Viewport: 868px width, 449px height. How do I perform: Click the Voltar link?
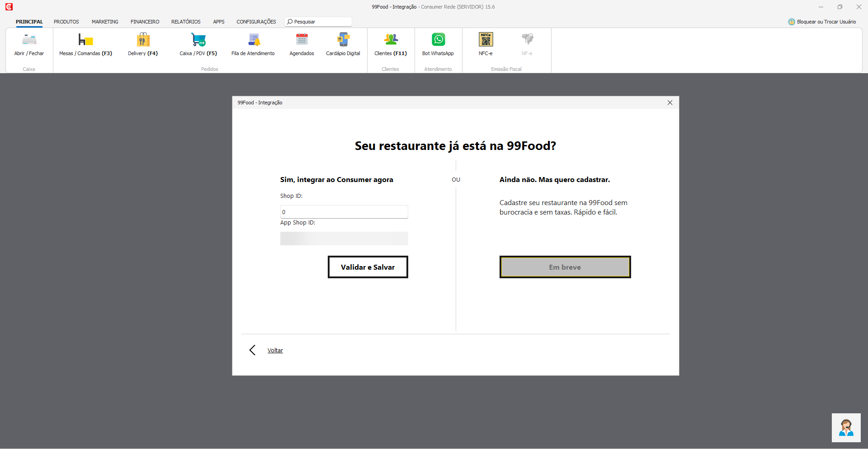(275, 351)
